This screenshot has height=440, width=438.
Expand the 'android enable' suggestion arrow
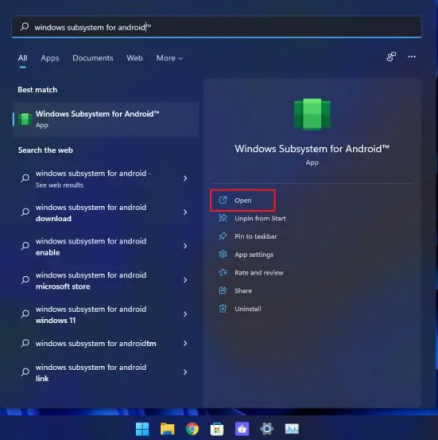tap(185, 246)
